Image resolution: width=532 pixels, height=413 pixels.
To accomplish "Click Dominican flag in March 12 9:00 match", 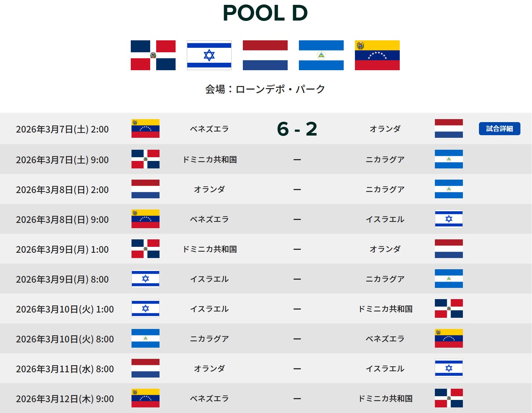I will tap(449, 398).
